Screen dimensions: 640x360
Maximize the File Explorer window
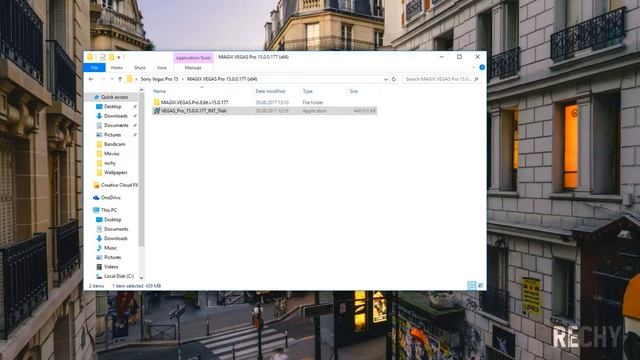click(x=459, y=57)
